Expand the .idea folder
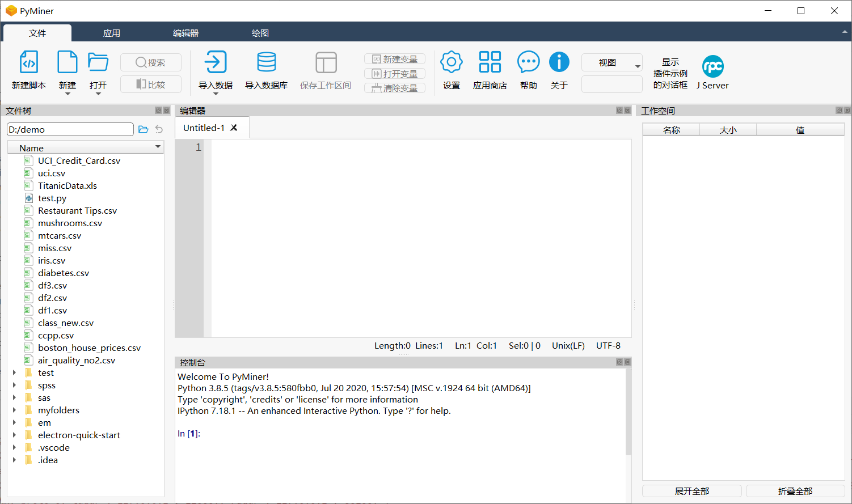Screen dimensions: 852x504 pos(14,460)
